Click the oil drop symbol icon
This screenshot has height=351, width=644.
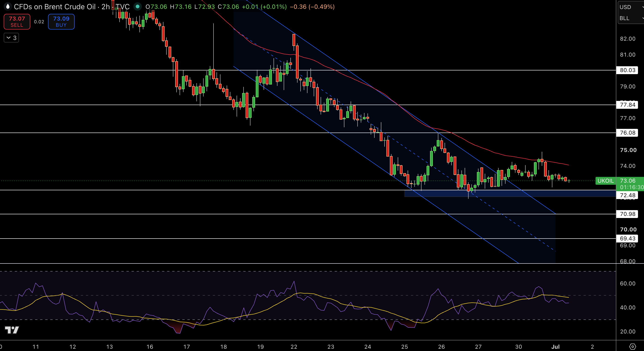tap(7, 6)
